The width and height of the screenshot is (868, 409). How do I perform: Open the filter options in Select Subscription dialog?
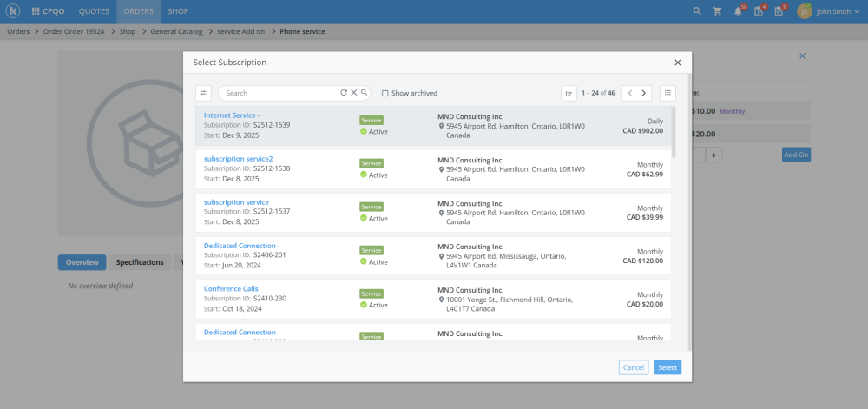203,93
